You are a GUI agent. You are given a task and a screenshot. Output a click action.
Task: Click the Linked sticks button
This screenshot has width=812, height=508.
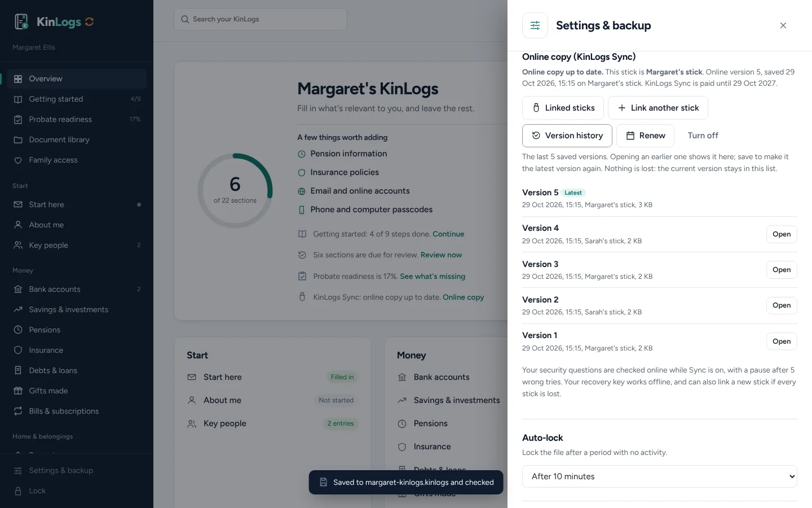pyautogui.click(x=563, y=108)
